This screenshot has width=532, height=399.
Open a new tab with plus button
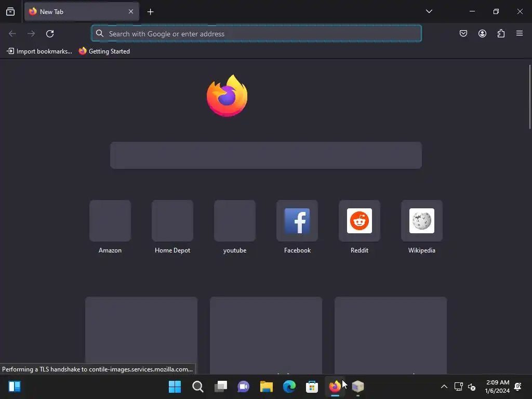(x=150, y=12)
